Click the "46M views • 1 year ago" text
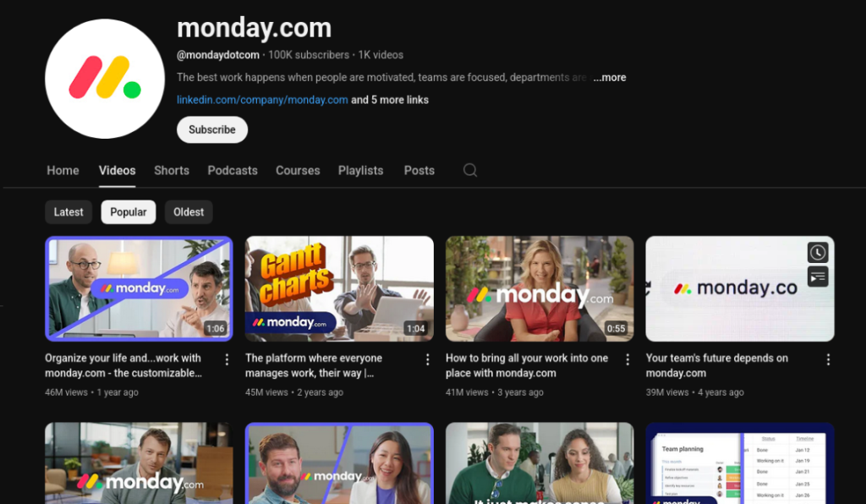This screenshot has height=504, width=866. tap(91, 392)
